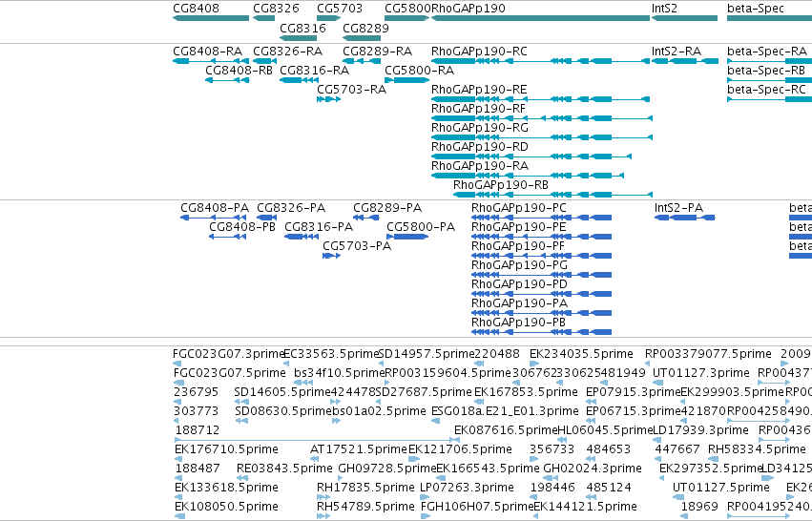Select protein RhoGAPp190-PB
The image size is (812, 521).
click(x=541, y=332)
